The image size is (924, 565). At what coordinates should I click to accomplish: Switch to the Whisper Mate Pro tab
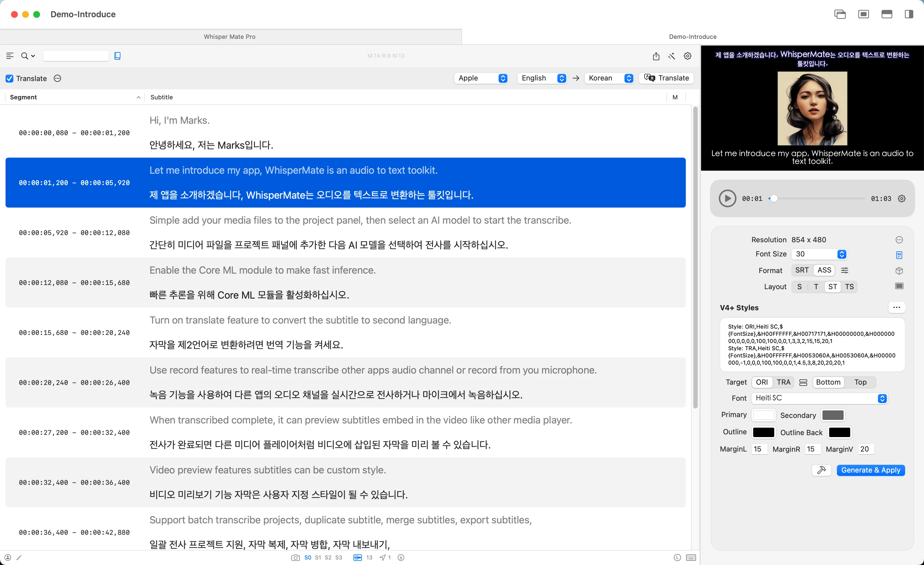coord(230,36)
